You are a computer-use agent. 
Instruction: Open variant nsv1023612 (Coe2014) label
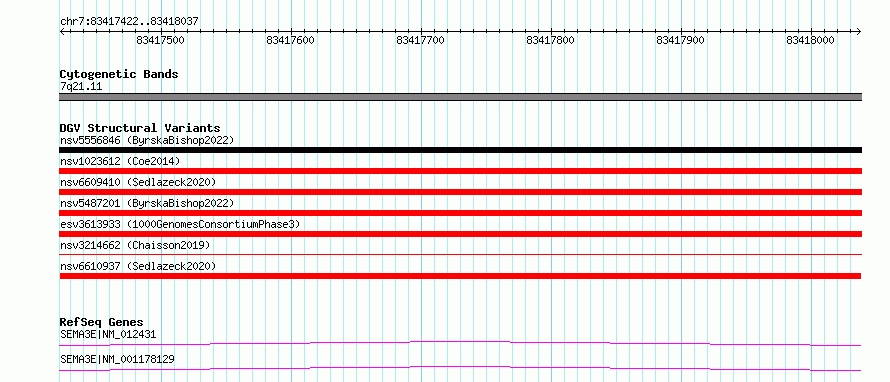coord(120,161)
